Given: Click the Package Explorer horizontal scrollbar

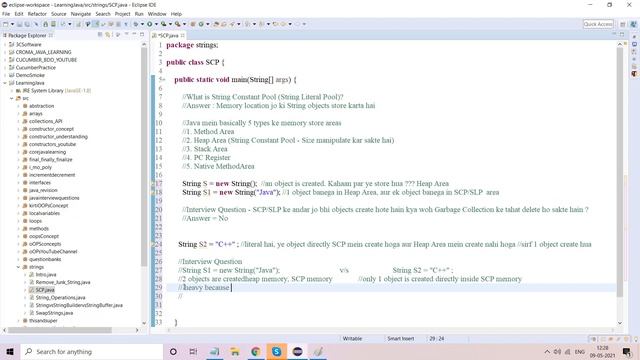Looking at the screenshot, I should pyautogui.click(x=60, y=330).
